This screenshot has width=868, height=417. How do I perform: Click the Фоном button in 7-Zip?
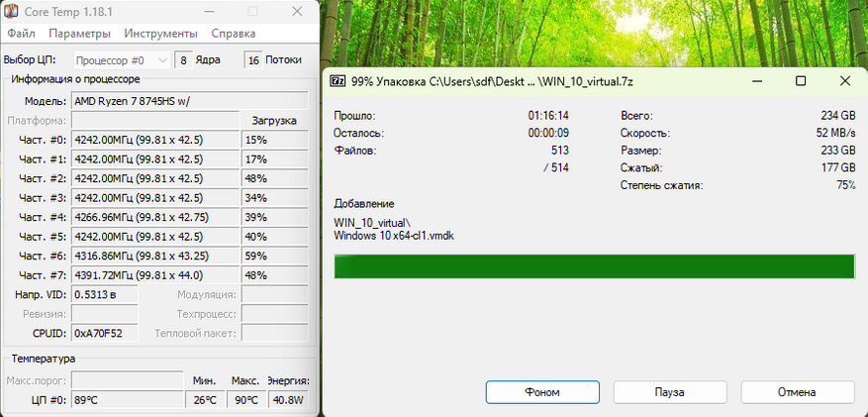(542, 392)
